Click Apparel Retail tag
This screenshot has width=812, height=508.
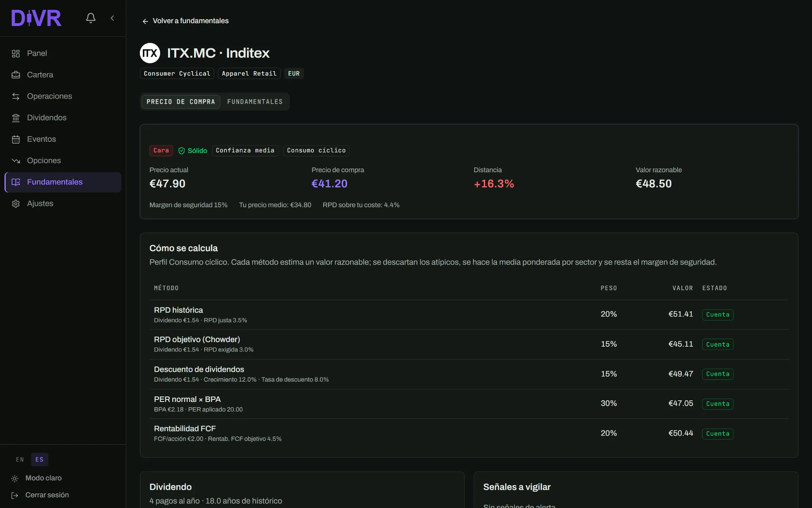pyautogui.click(x=249, y=74)
